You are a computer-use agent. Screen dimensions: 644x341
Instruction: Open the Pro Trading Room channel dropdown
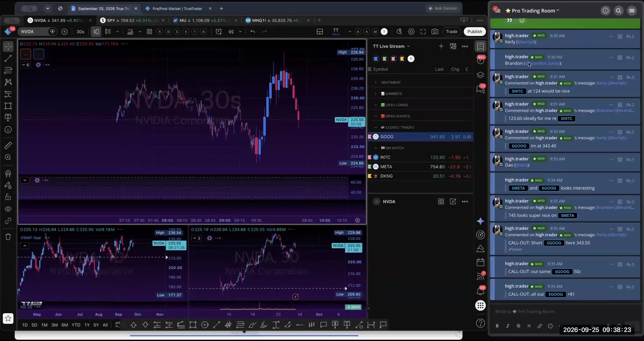(x=532, y=11)
